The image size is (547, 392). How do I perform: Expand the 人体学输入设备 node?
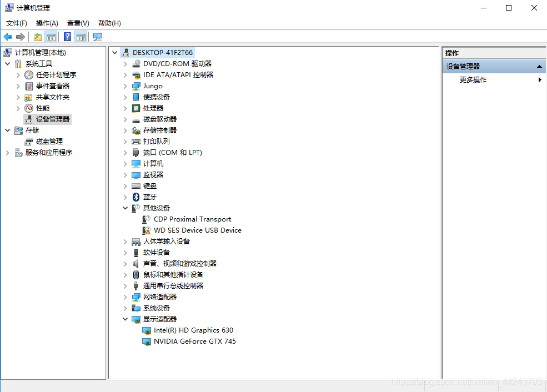tap(126, 242)
